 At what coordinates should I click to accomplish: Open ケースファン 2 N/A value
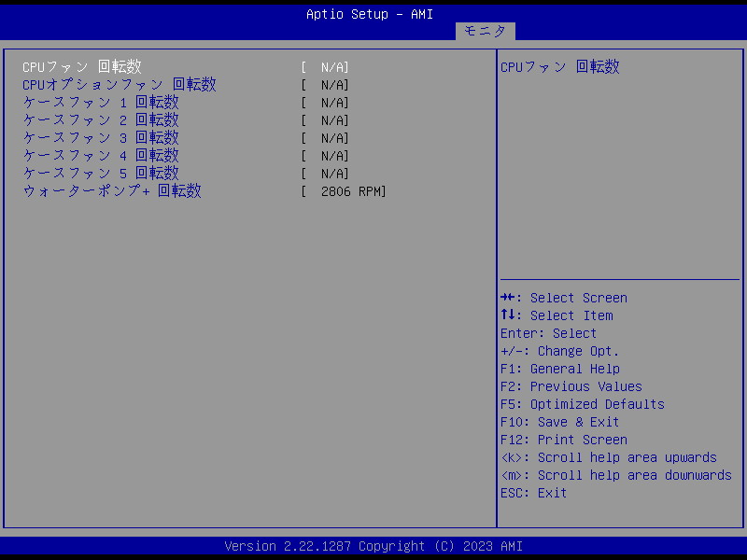click(325, 120)
